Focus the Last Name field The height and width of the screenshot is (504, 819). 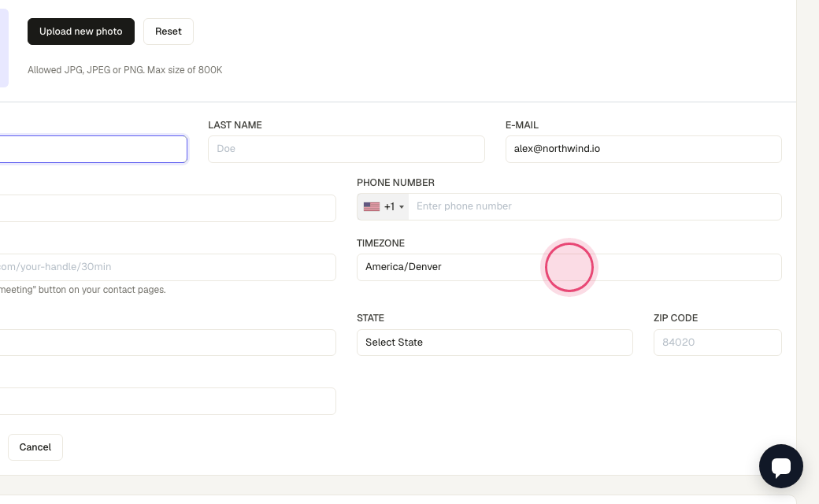coord(346,149)
